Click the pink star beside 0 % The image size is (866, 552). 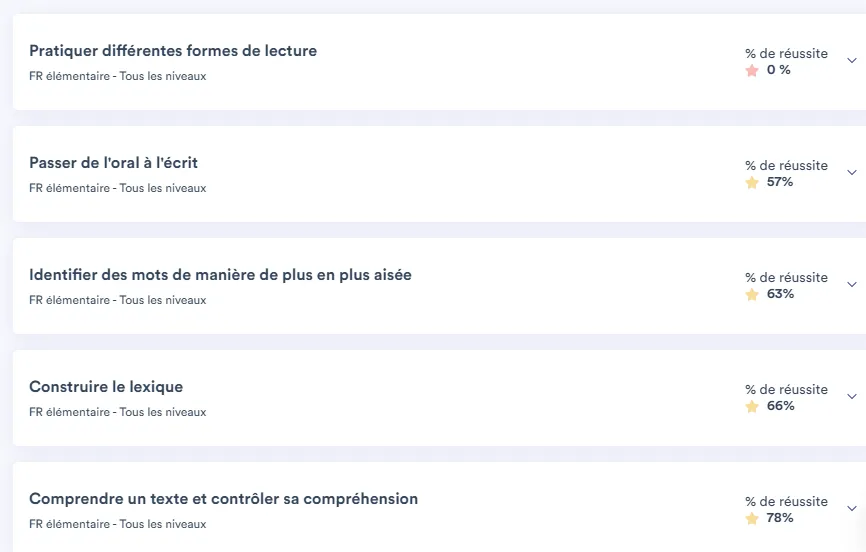[x=752, y=70]
